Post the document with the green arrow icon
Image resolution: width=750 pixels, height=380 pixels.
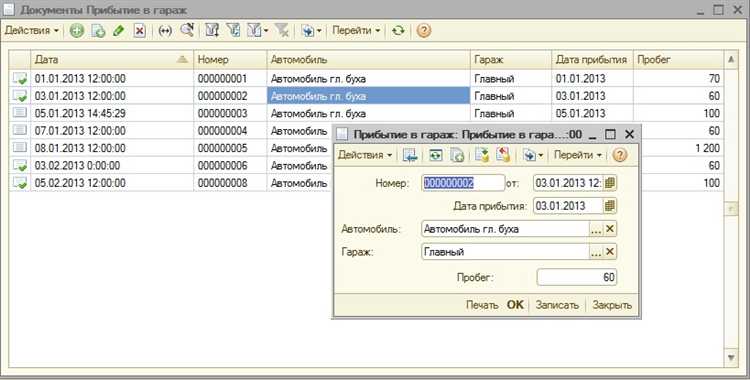pos(482,155)
